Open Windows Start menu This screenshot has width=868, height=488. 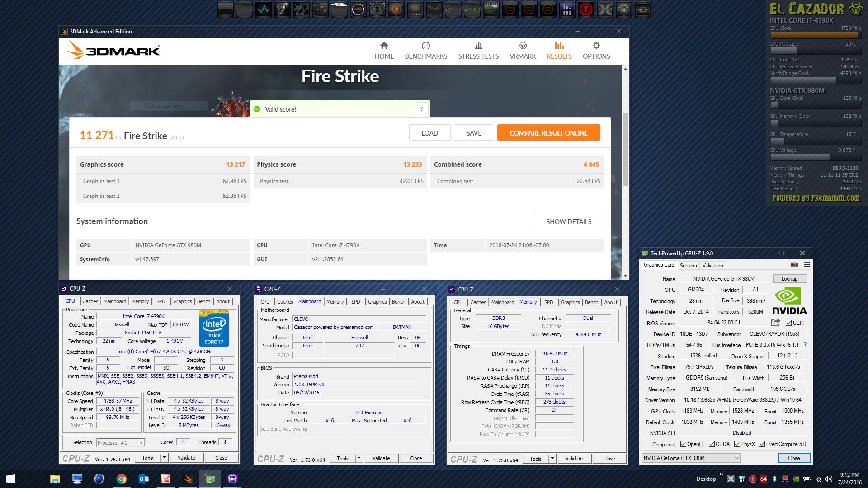click(x=11, y=479)
